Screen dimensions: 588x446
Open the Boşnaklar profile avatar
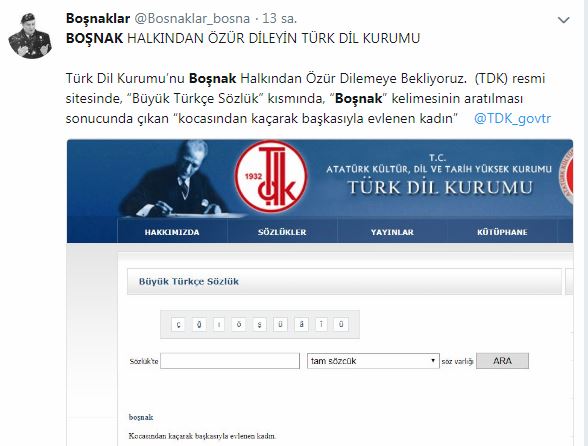point(29,35)
